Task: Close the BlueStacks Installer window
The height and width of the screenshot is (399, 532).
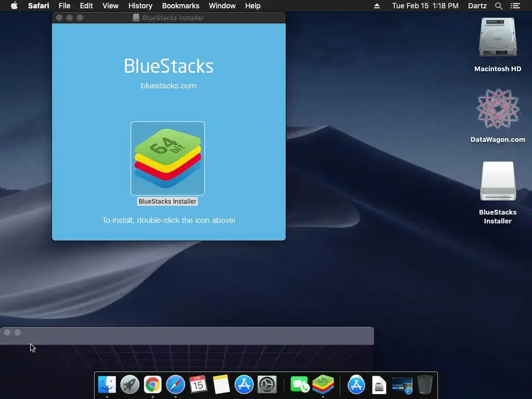Action: click(x=59, y=18)
